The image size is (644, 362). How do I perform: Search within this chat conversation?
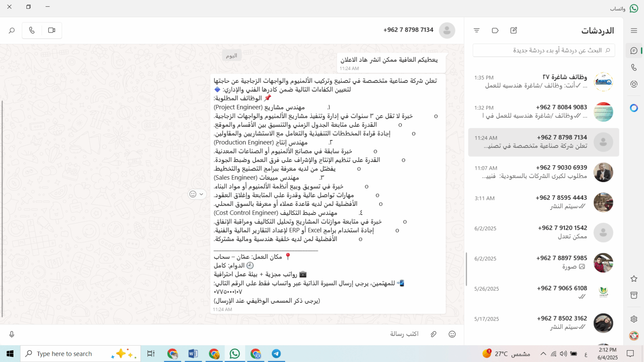12,30
